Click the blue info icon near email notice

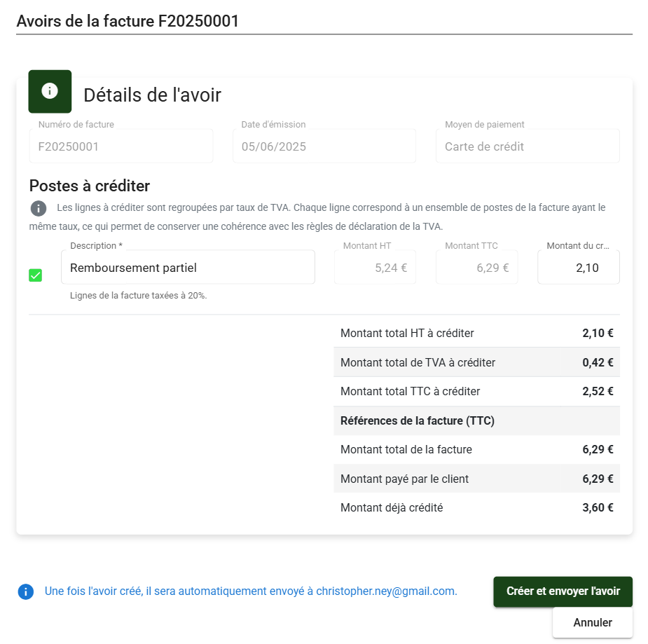26,591
